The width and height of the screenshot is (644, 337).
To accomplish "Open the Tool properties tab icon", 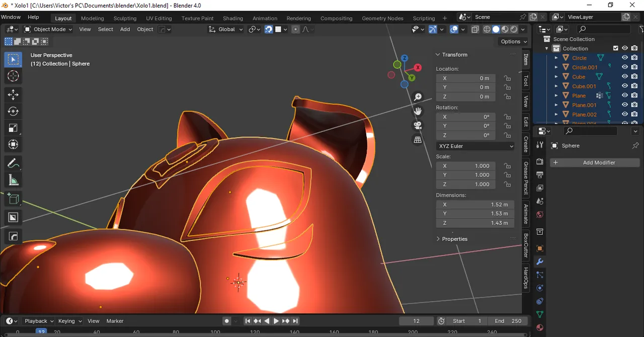I will coord(540,145).
